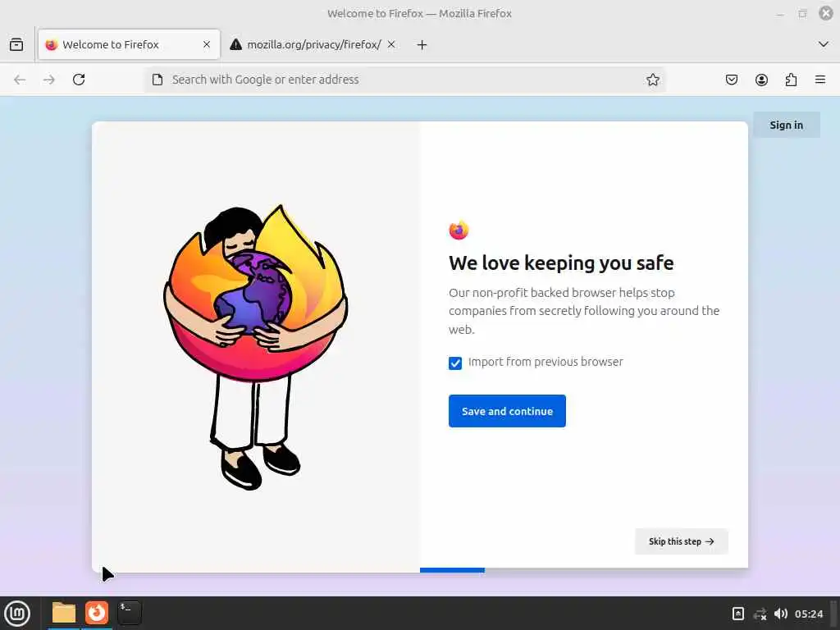Close the Welcome to Firefox tab
Viewport: 840px width, 630px height.
[207, 44]
